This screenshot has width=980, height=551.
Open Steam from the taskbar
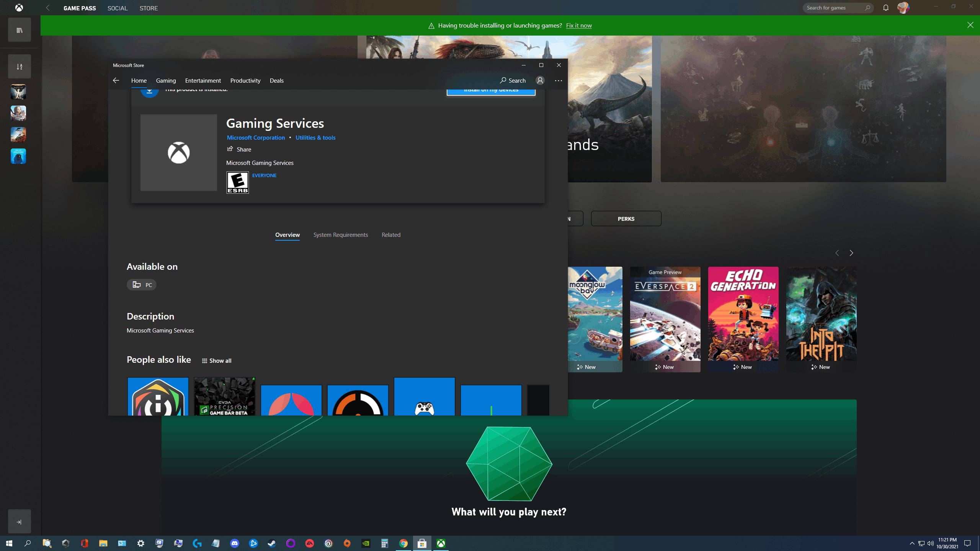pos(272,543)
